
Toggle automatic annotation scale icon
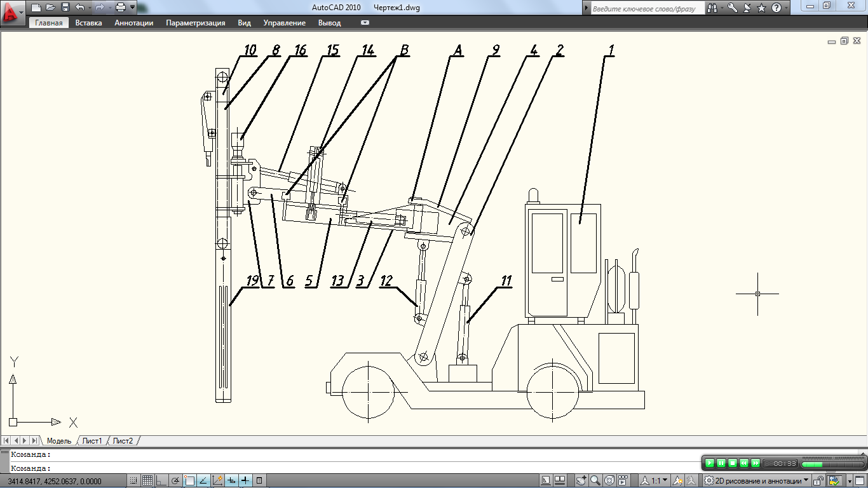[691, 480]
